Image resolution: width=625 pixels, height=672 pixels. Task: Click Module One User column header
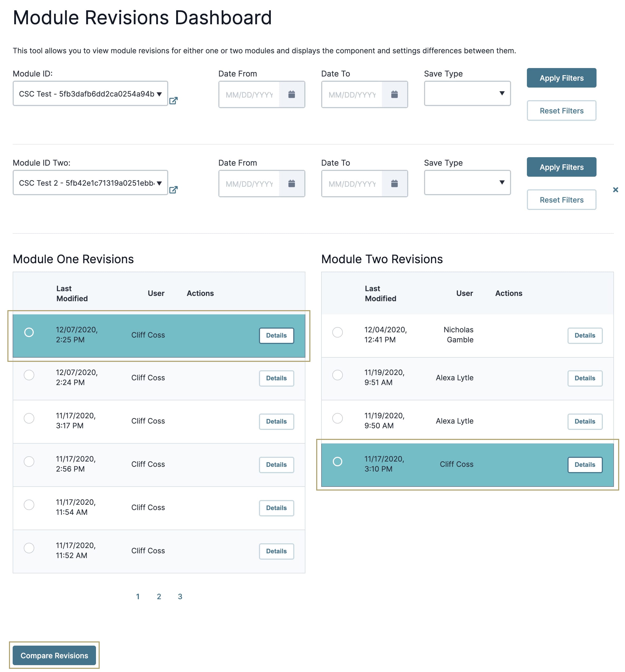pos(156,294)
